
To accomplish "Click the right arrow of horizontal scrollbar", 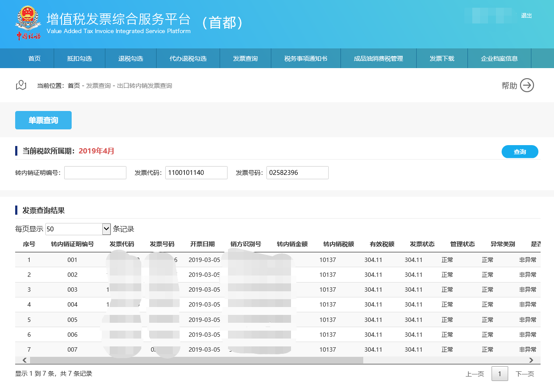I will pyautogui.click(x=531, y=360).
